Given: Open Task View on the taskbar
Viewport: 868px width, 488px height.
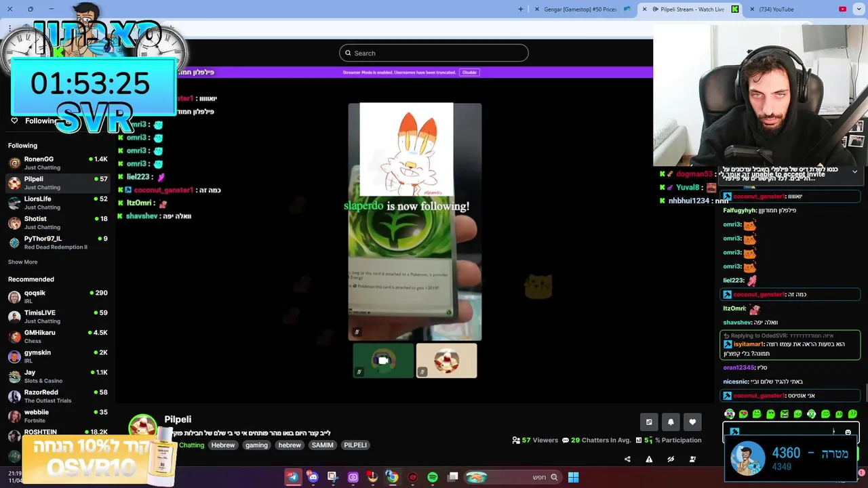Looking at the screenshot, I should (452, 477).
